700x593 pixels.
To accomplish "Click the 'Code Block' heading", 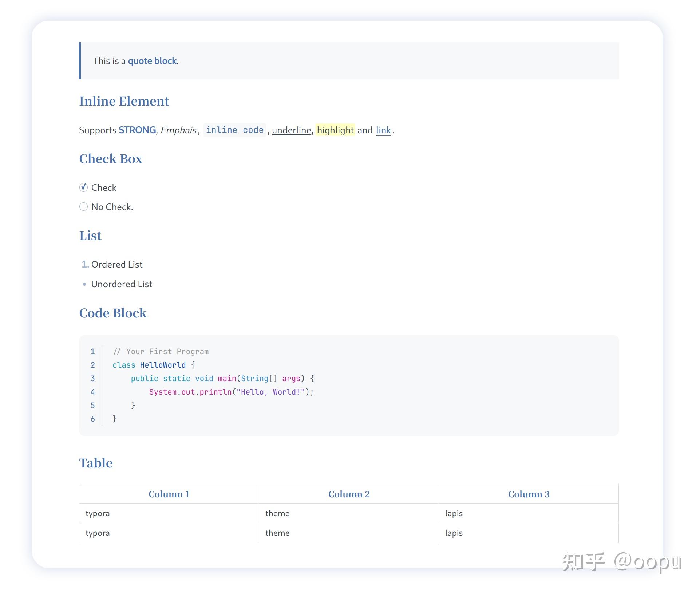I will (x=113, y=313).
